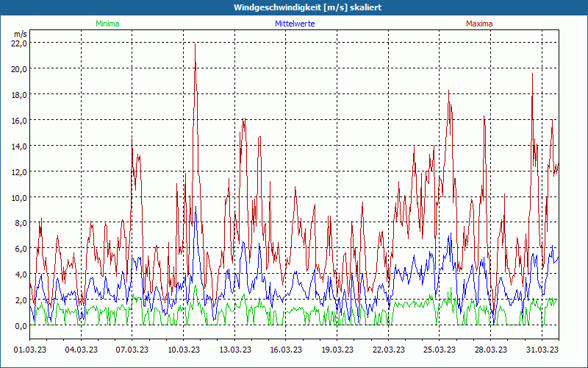The height and width of the screenshot is (368, 588).
Task: Click the date label '22.03.23'
Action: pos(388,350)
